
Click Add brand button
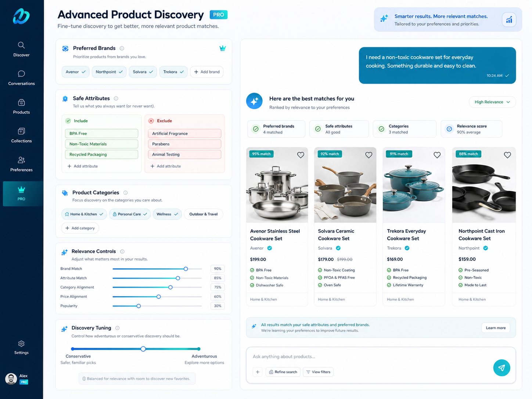pos(207,72)
